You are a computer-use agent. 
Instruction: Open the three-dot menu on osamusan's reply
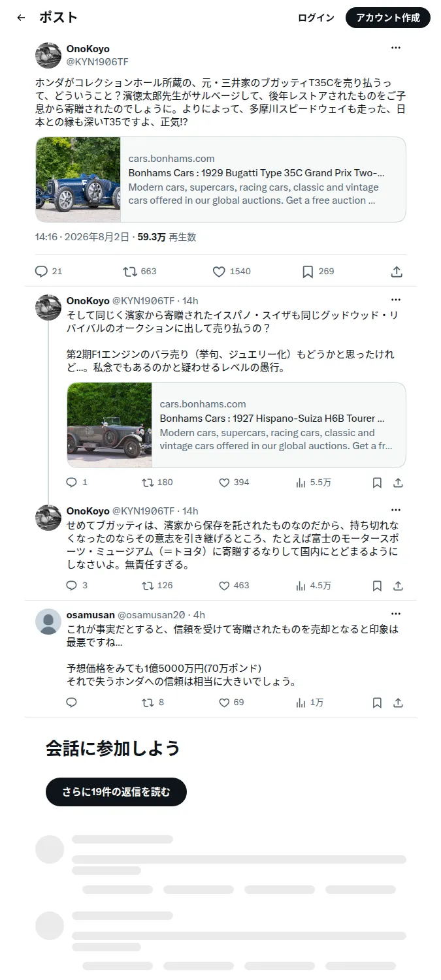396,614
